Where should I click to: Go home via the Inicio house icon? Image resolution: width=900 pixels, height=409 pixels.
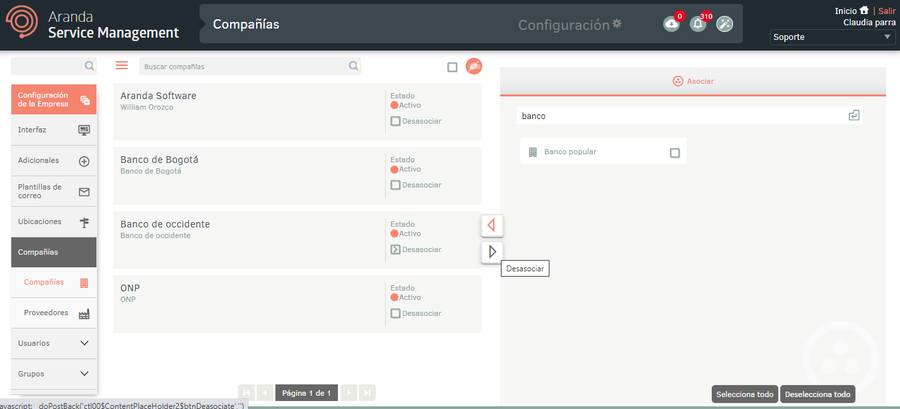[x=864, y=10]
